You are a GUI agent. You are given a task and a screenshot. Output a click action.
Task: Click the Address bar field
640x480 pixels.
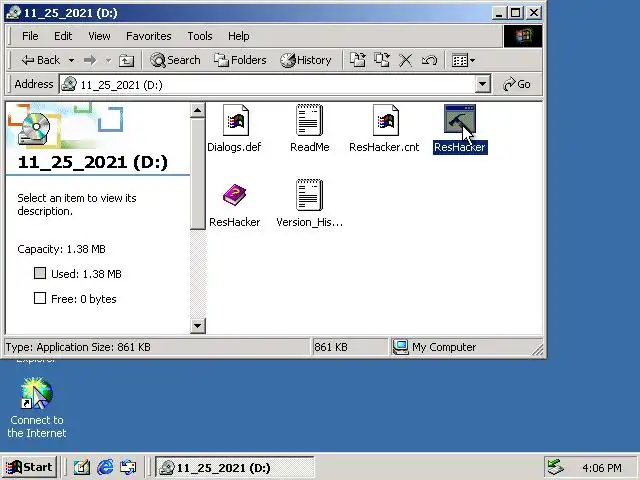point(275,84)
